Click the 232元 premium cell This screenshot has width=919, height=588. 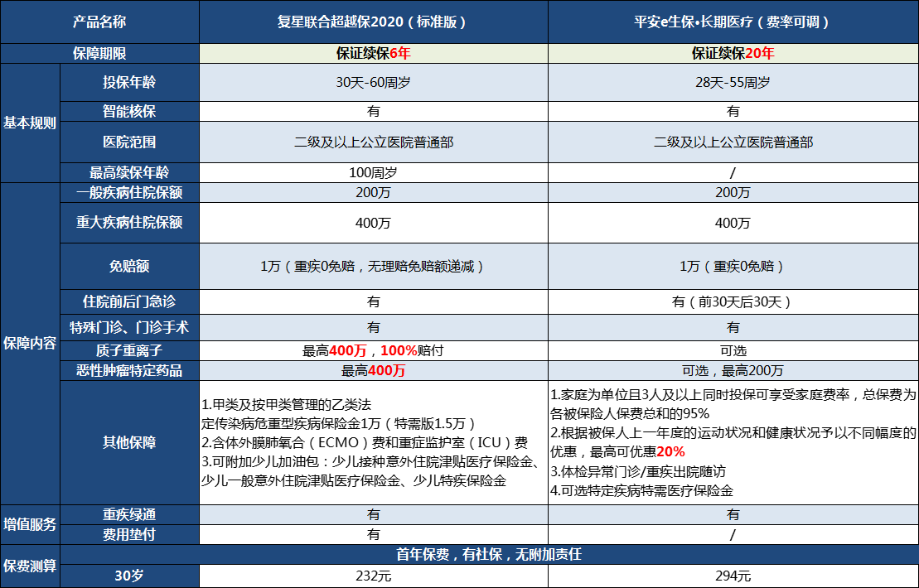(374, 576)
